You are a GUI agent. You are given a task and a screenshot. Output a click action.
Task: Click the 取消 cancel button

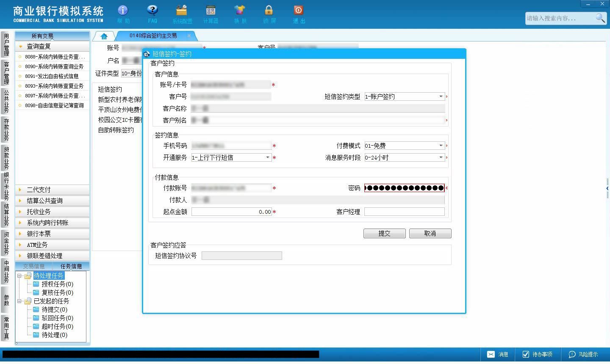point(430,234)
